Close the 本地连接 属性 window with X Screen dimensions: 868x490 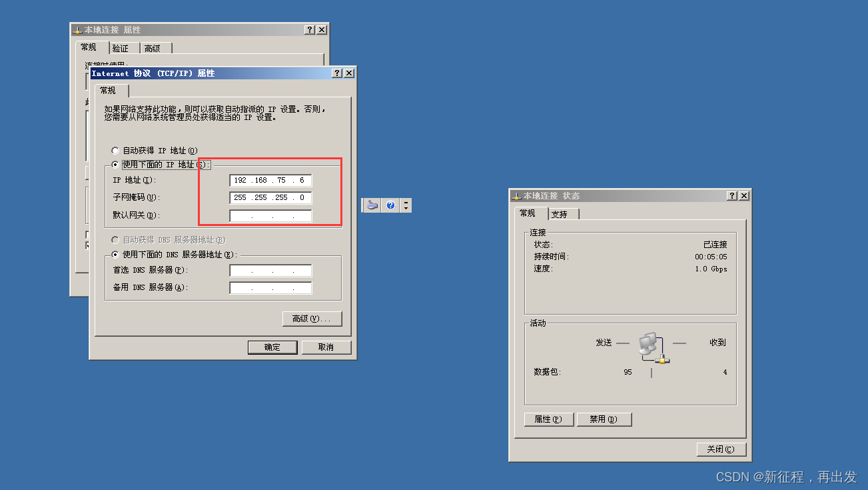322,30
